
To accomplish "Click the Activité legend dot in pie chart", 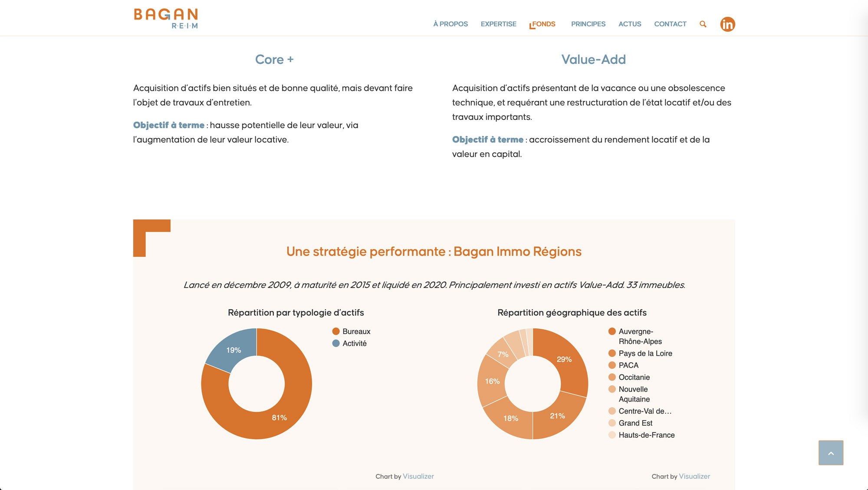I will 335,343.
